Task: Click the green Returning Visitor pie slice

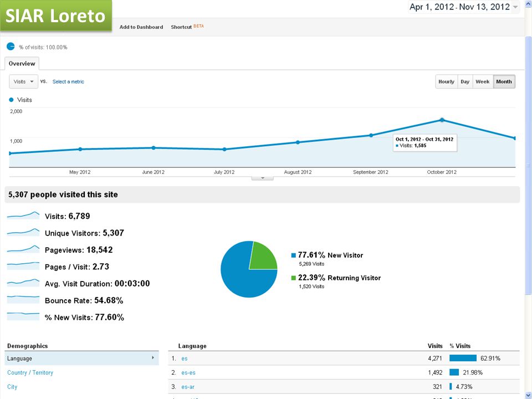Action: [x=263, y=257]
